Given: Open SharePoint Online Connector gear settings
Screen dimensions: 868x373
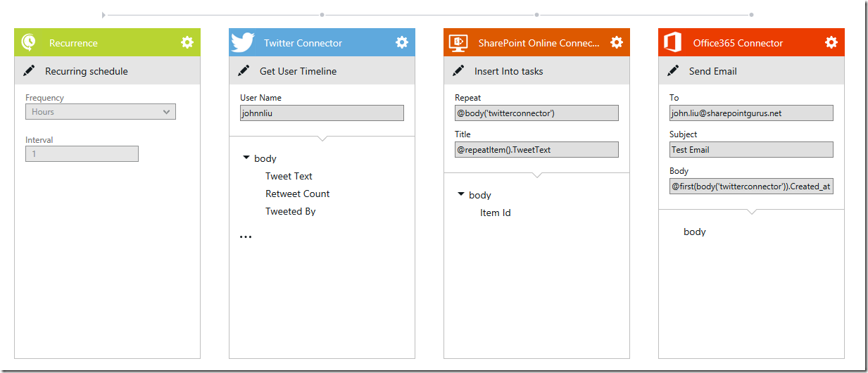Looking at the screenshot, I should pos(616,42).
